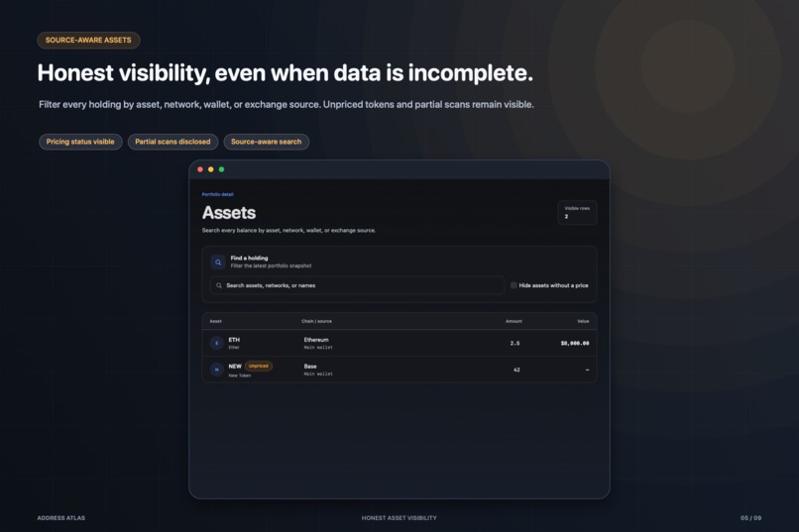Viewport: 799px width, 532px height.
Task: Sort by the Value column header
Action: click(x=583, y=321)
